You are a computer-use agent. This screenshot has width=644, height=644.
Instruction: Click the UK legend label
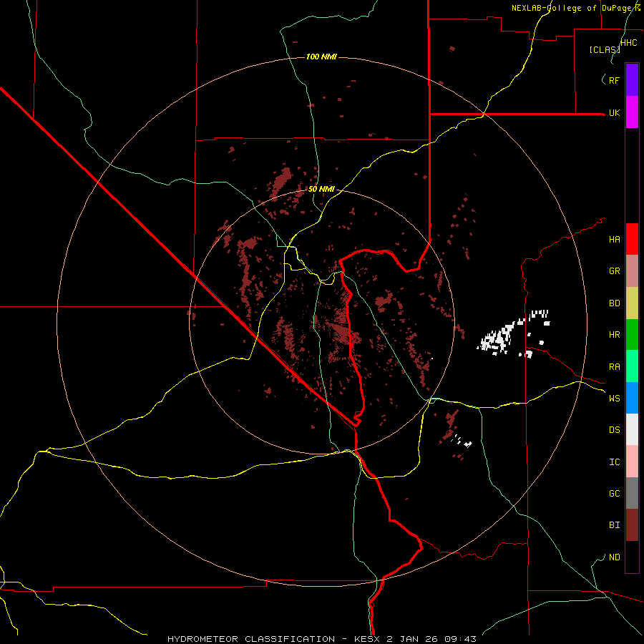point(614,113)
